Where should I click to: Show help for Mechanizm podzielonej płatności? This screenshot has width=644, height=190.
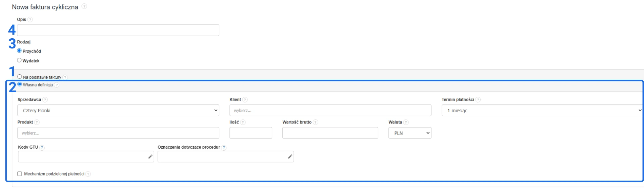88,174
